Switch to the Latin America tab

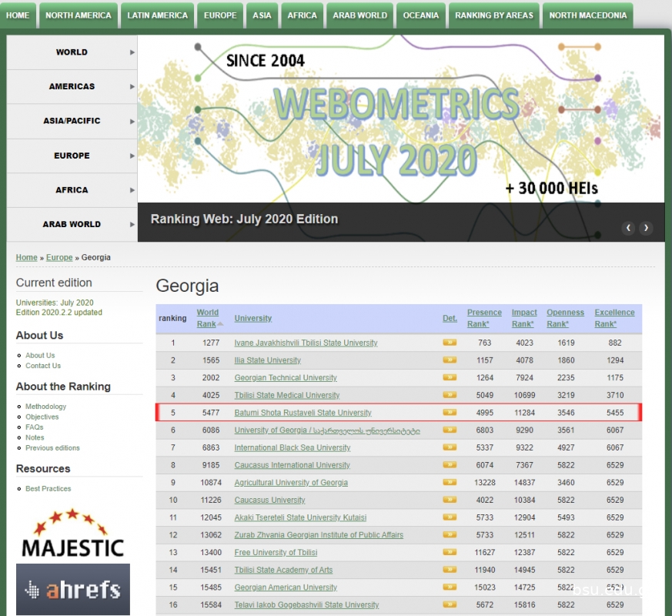coord(157,15)
